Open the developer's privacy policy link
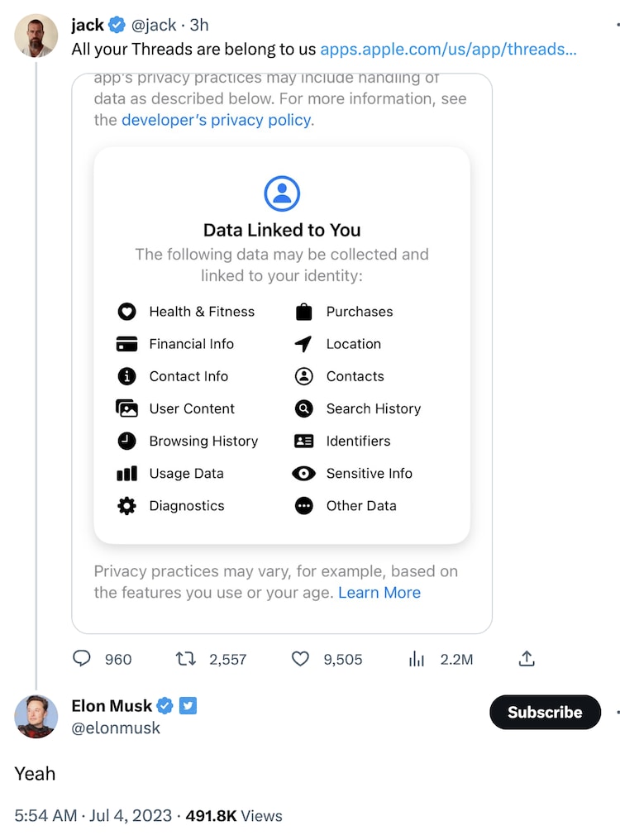 pyautogui.click(x=217, y=120)
